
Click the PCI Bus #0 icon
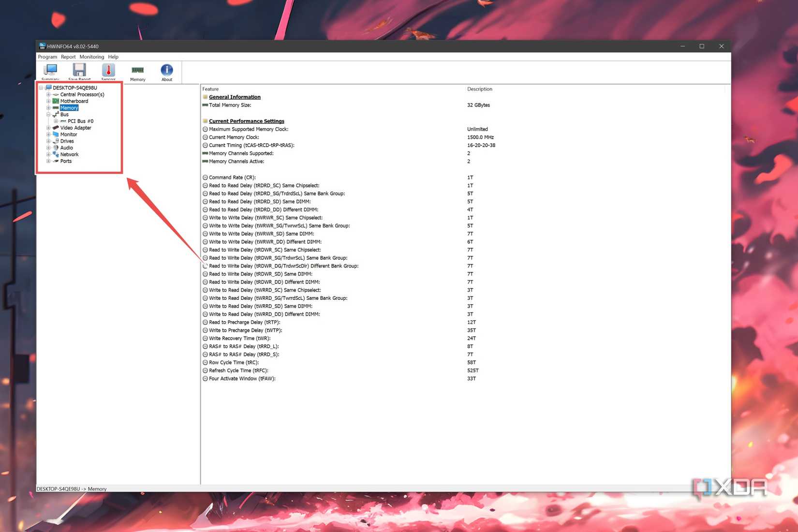coord(63,121)
